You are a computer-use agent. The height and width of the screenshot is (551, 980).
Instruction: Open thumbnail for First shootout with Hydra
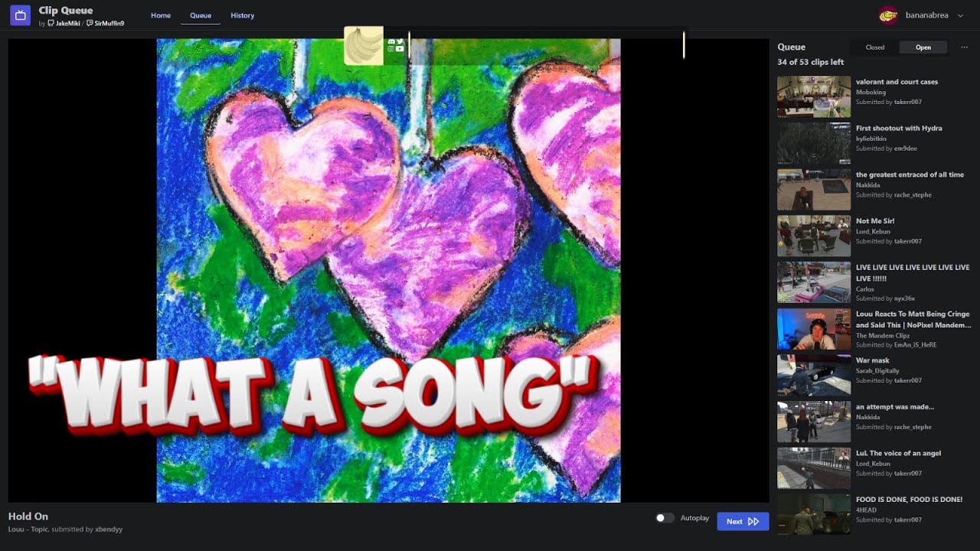click(x=814, y=143)
